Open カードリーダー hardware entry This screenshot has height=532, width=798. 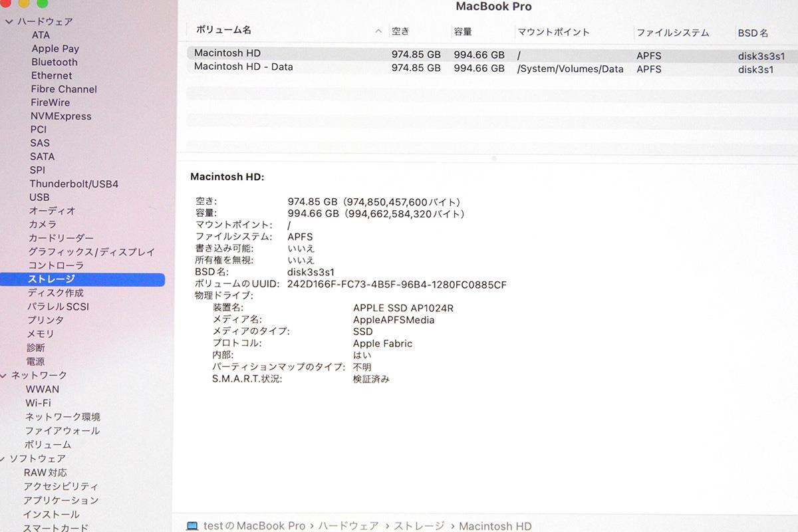pos(61,238)
